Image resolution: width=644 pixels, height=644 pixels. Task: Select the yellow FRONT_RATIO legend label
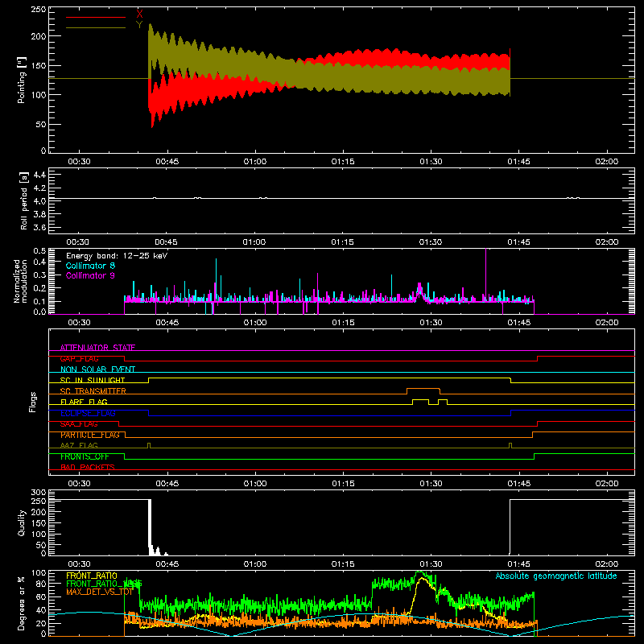click(x=92, y=576)
